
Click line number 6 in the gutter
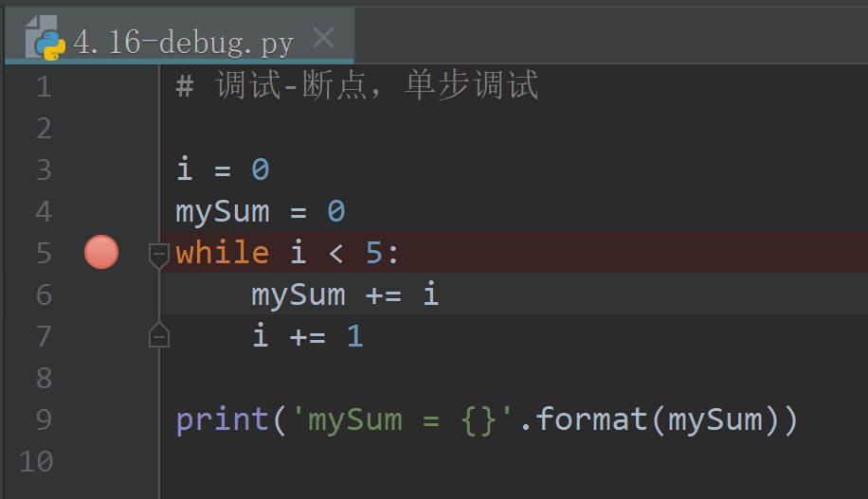click(x=44, y=294)
